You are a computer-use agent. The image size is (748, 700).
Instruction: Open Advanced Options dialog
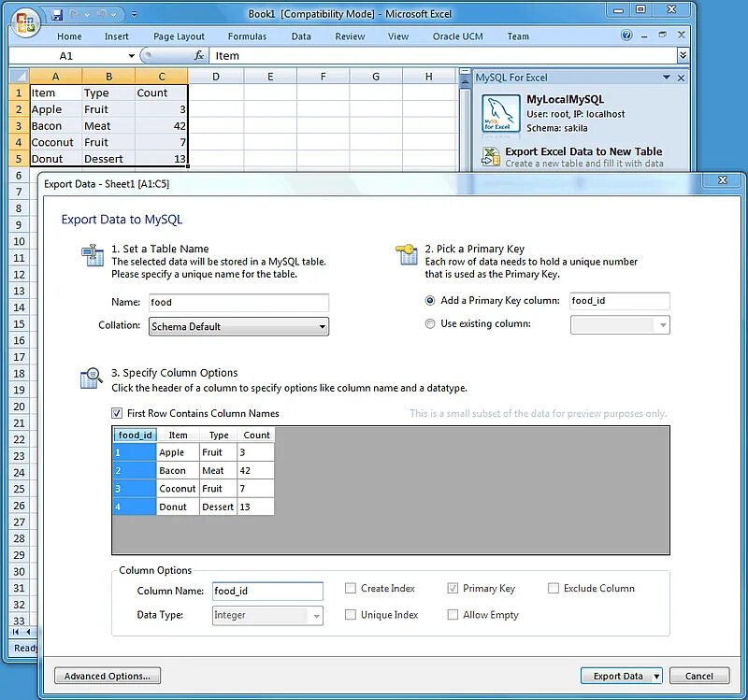point(108,676)
